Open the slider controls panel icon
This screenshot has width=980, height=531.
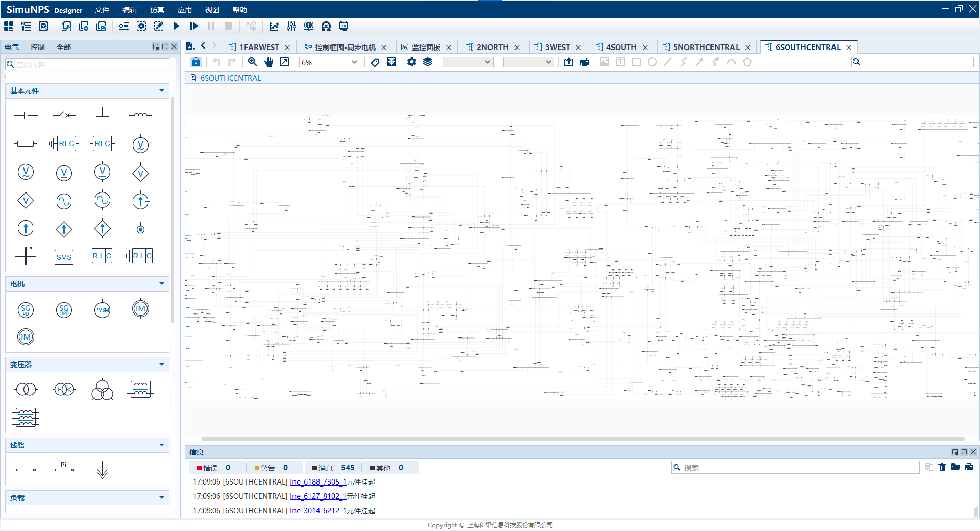point(291,26)
